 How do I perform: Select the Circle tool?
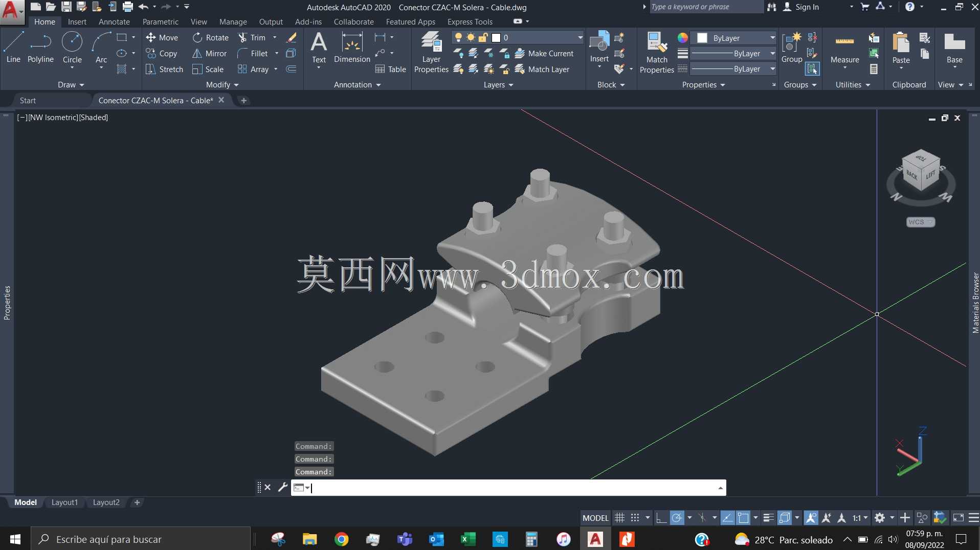72,47
